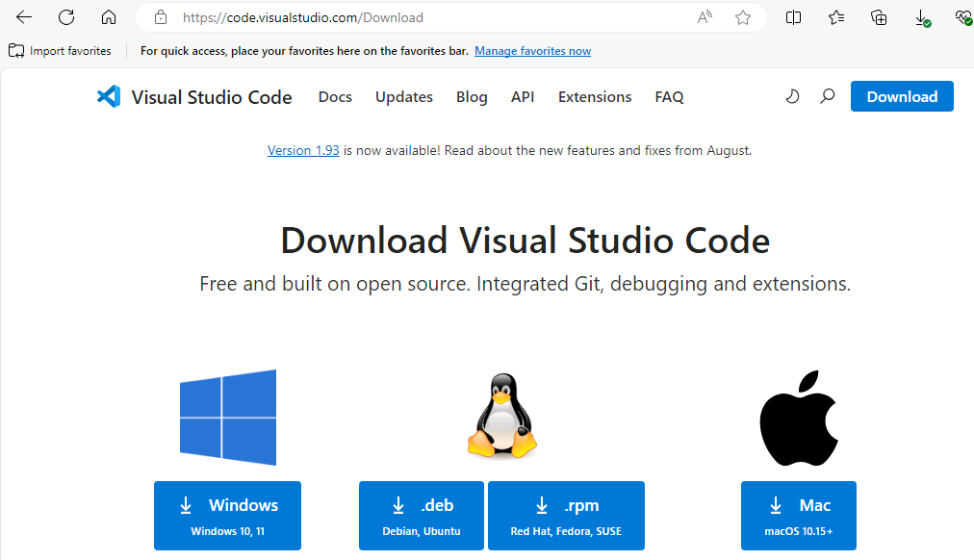Download the .deb package for Debian, Ubuntu
The width and height of the screenshot is (974, 560).
tap(422, 516)
